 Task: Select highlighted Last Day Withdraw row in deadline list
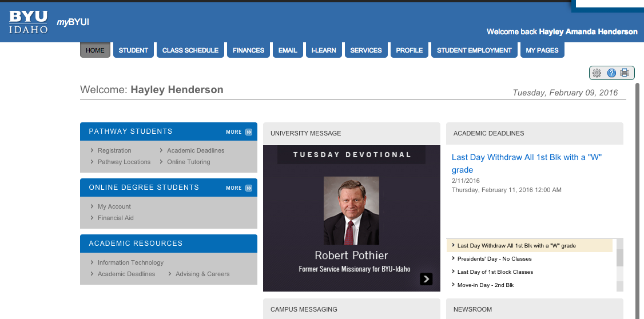tap(530, 245)
